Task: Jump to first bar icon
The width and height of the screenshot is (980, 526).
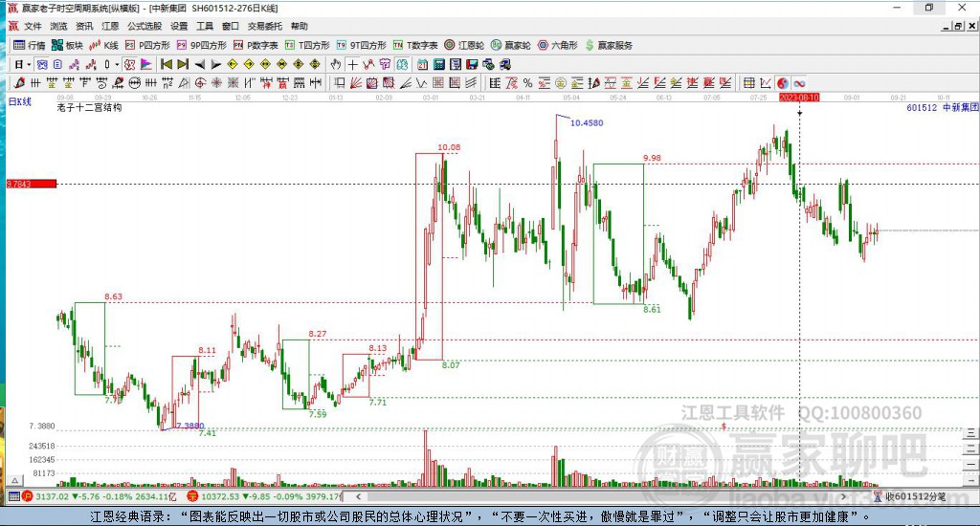Action: tap(167, 64)
